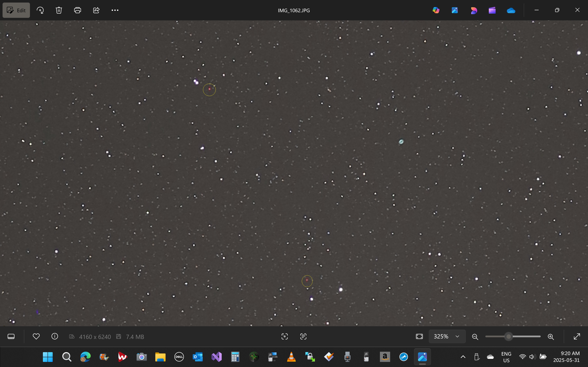
Task: Rotate the image with the rotate icon
Action: (x=40, y=10)
